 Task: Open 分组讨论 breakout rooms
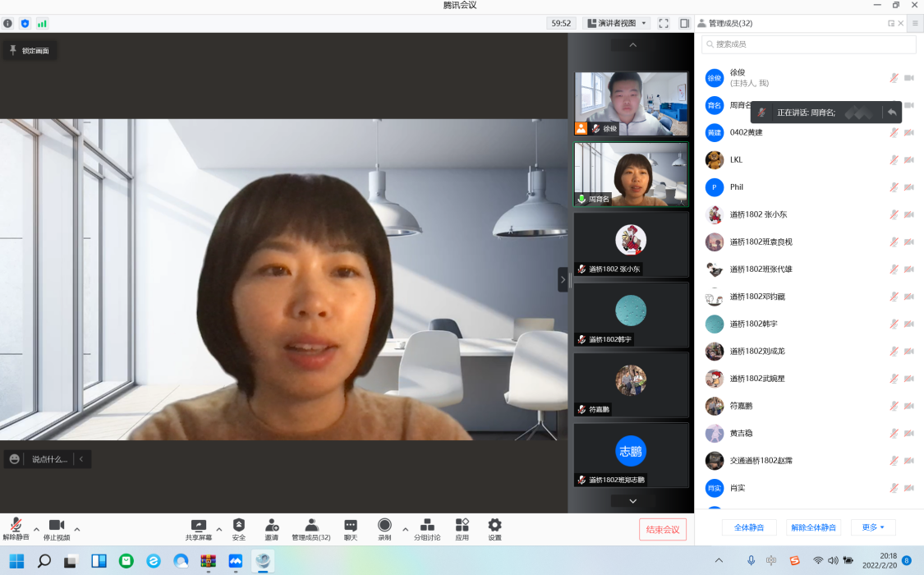click(427, 526)
